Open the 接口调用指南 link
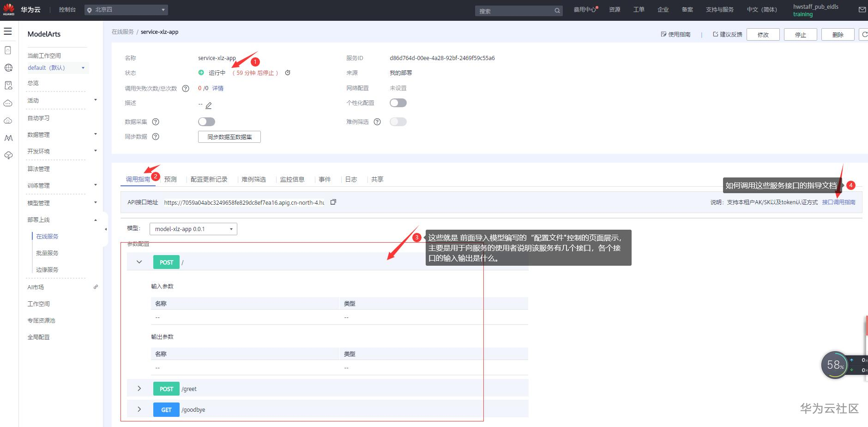The width and height of the screenshot is (868, 427). (x=839, y=202)
